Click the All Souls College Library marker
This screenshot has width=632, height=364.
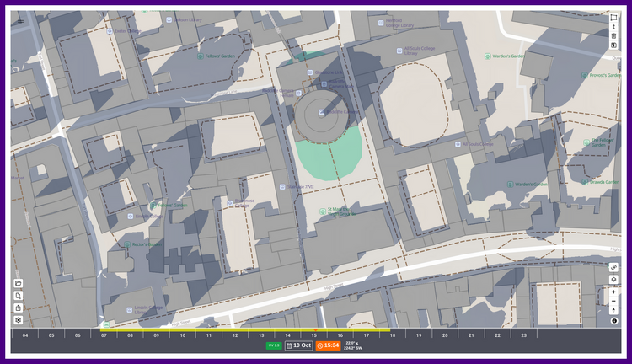[399, 51]
